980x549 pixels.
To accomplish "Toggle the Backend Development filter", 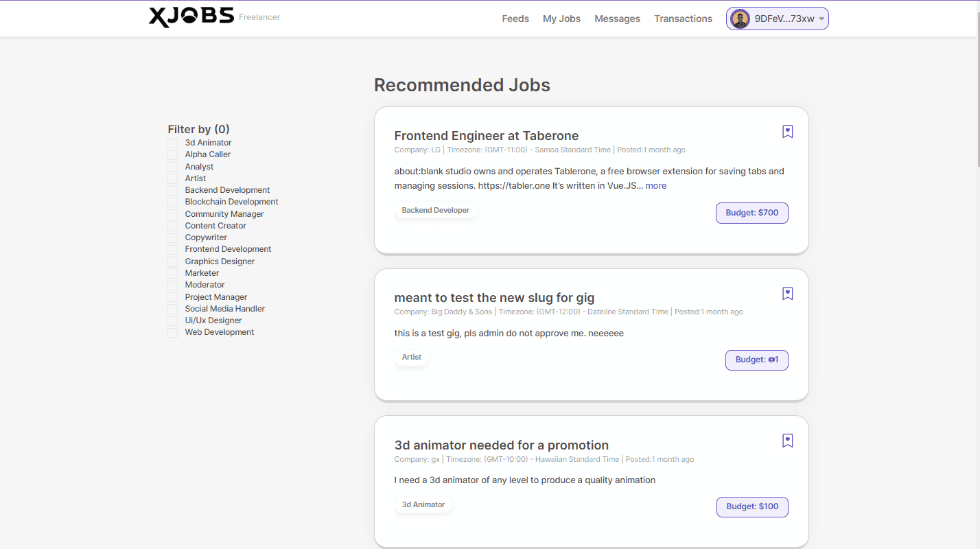I will point(173,190).
